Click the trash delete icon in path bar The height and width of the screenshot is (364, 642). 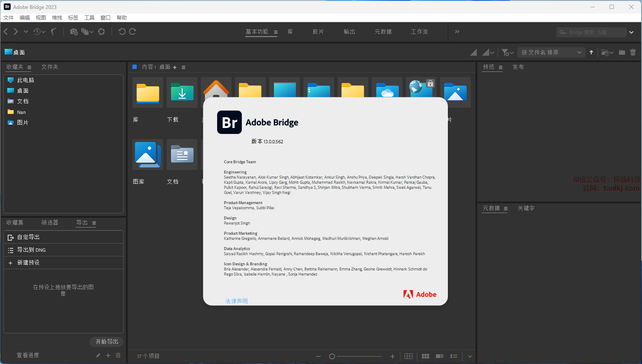[633, 52]
